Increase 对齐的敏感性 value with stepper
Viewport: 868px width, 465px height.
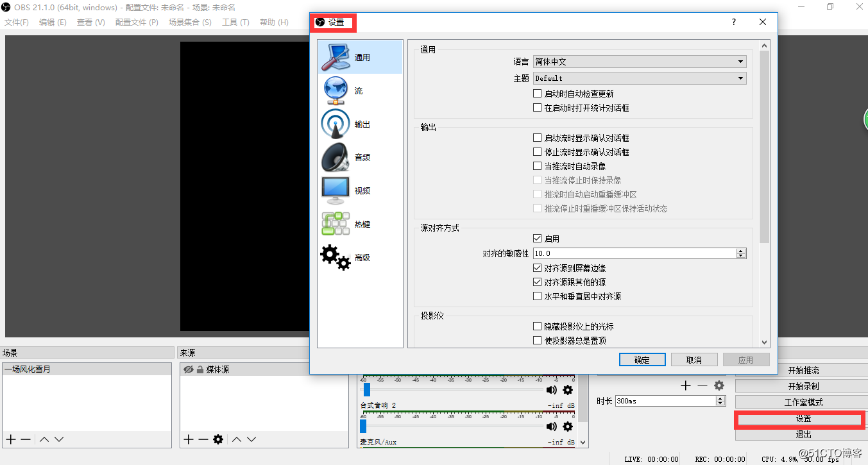point(742,251)
